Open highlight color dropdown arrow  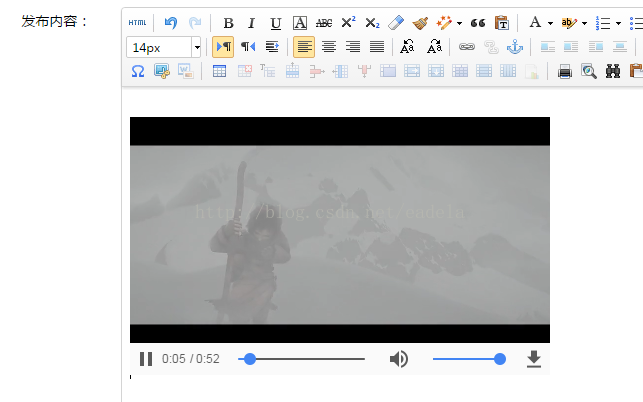(x=584, y=23)
